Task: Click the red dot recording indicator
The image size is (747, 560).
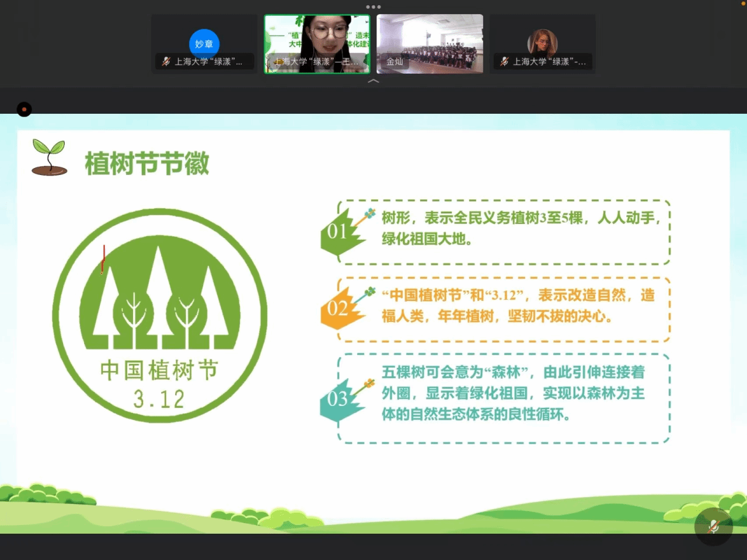Action: [24, 110]
